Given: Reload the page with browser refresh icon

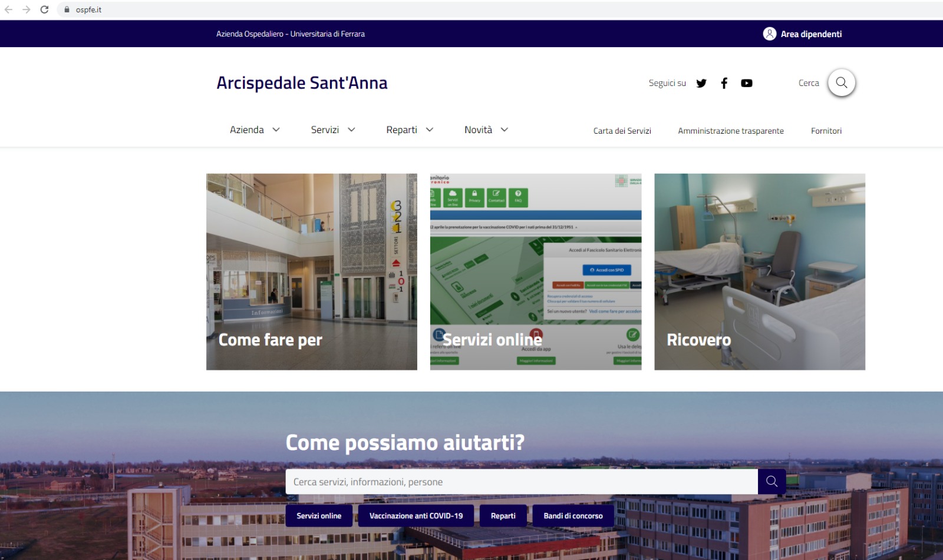Looking at the screenshot, I should coord(44,9).
